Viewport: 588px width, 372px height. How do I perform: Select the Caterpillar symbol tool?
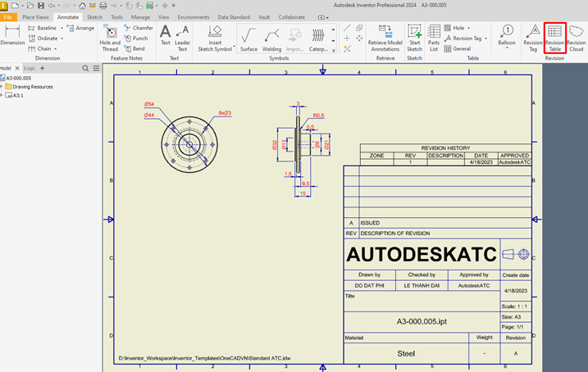[318, 39]
